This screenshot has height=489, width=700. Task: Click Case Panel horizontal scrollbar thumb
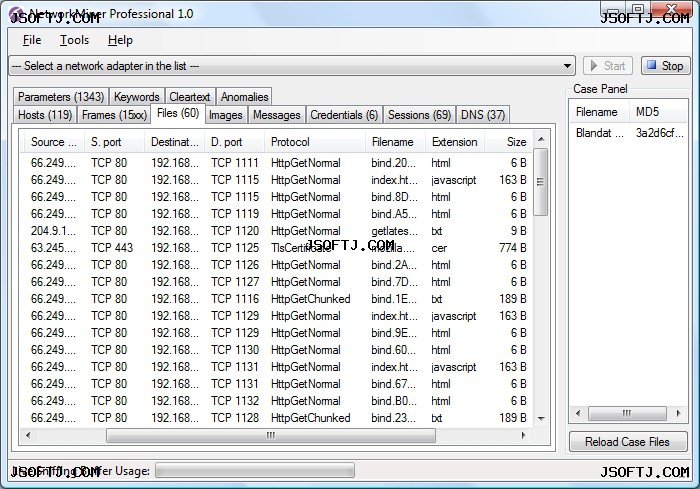(627, 414)
